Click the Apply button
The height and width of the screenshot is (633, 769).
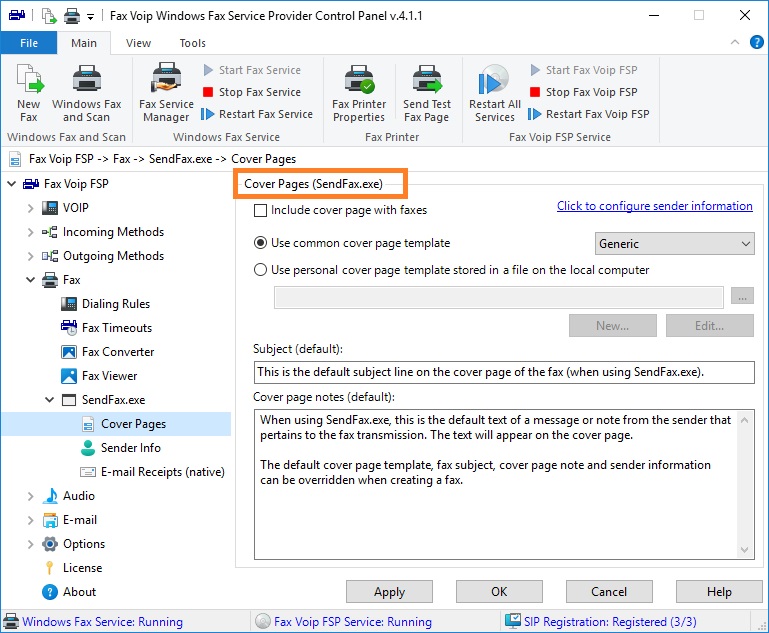(x=389, y=592)
